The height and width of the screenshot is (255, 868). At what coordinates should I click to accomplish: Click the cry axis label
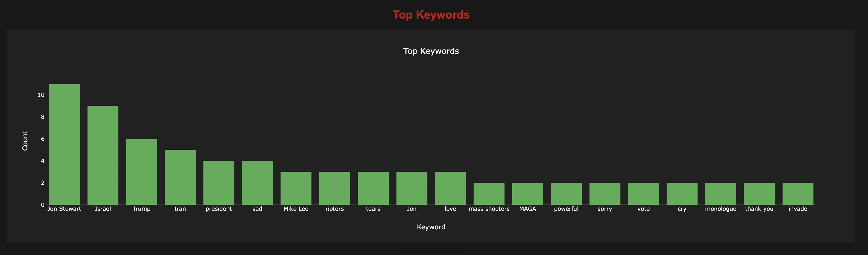tap(682, 209)
